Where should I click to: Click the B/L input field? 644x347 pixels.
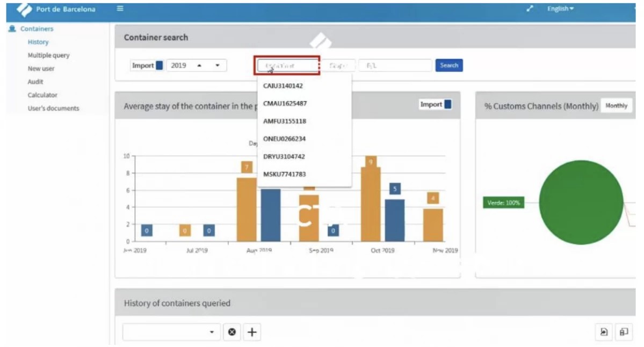click(395, 66)
